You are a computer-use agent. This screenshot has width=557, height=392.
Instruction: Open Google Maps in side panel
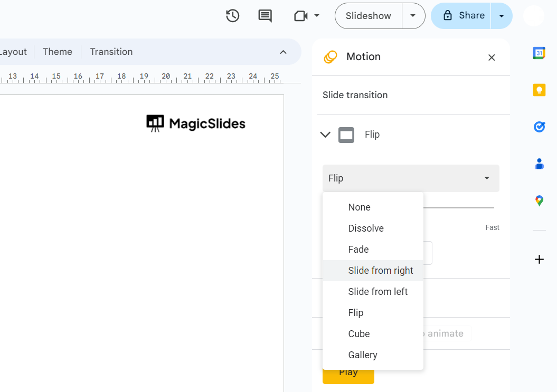(x=539, y=200)
